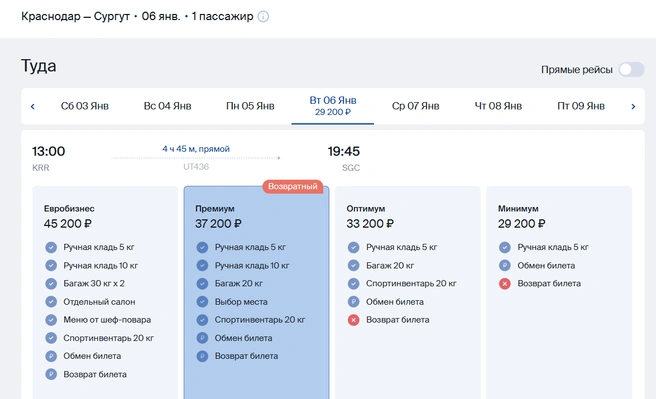This screenshot has width=656, height=399.
Task: Click red cross icon for Оптимум Возврат билета
Action: [x=354, y=320]
